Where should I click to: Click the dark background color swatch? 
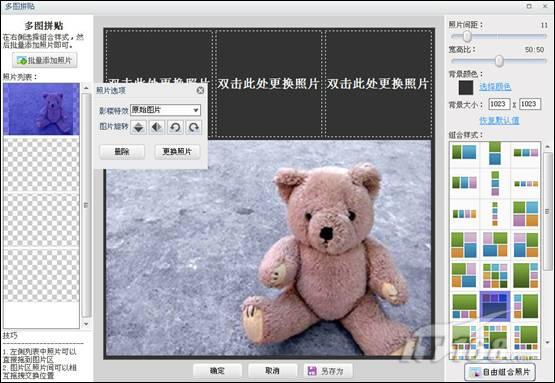(466, 87)
